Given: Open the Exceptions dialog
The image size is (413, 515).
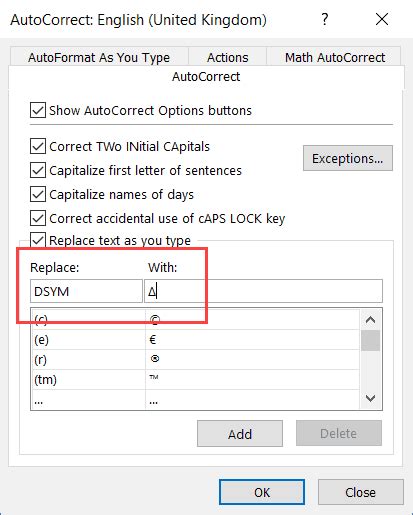Looking at the screenshot, I should click(x=348, y=158).
